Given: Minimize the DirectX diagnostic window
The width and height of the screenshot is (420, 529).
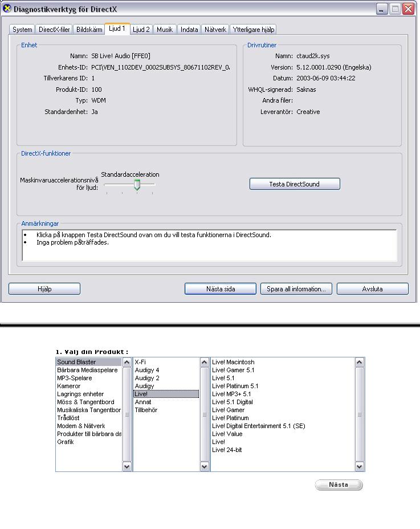Looking at the screenshot, I should (382, 9).
